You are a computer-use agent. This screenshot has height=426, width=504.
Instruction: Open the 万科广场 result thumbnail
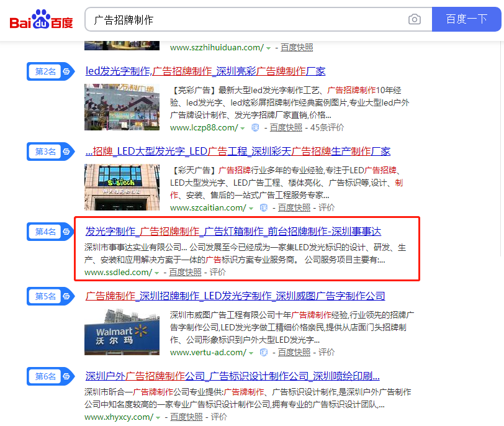pyautogui.click(x=122, y=107)
